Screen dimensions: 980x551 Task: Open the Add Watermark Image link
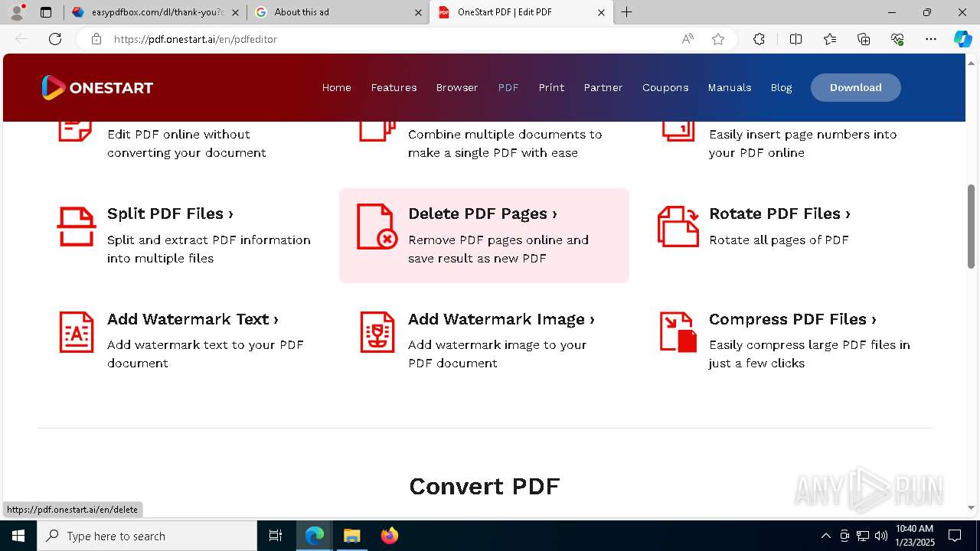point(501,319)
